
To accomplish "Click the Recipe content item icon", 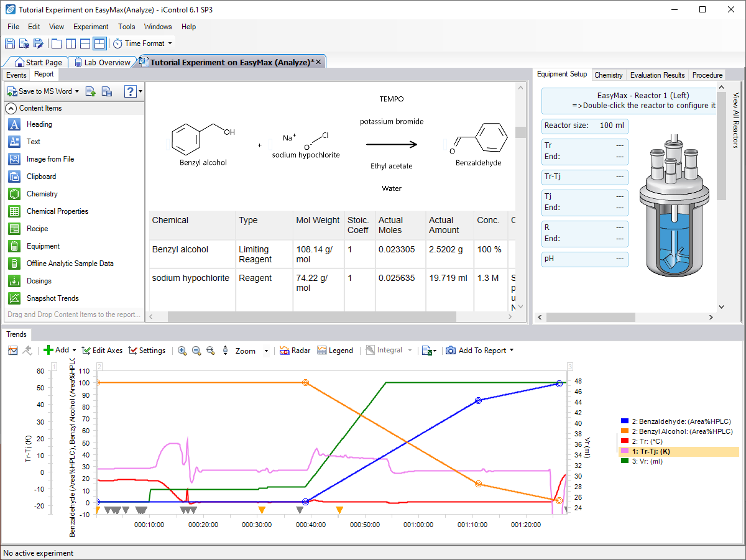I will pos(15,229).
